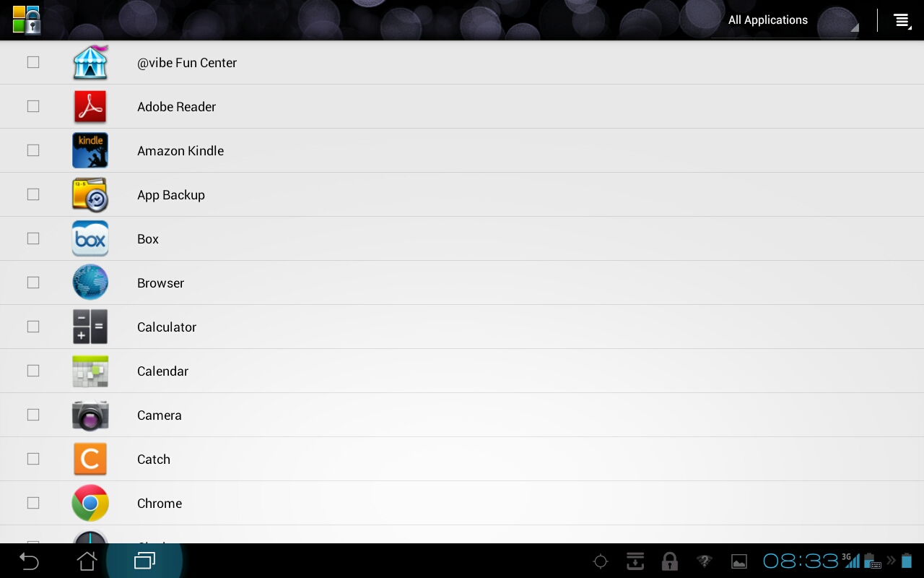924x578 pixels.
Task: Toggle the Catch checkbox
Action: (33, 459)
